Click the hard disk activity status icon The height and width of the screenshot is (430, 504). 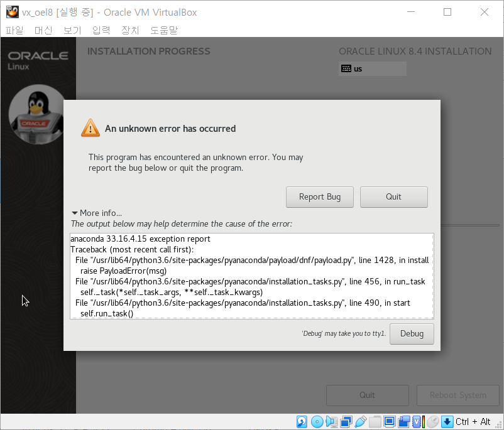pyautogui.click(x=302, y=422)
